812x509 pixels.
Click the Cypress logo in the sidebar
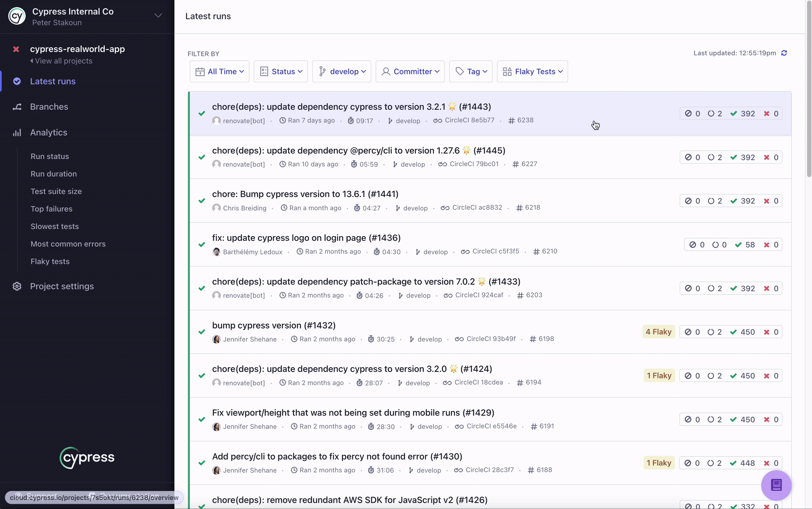(x=87, y=458)
